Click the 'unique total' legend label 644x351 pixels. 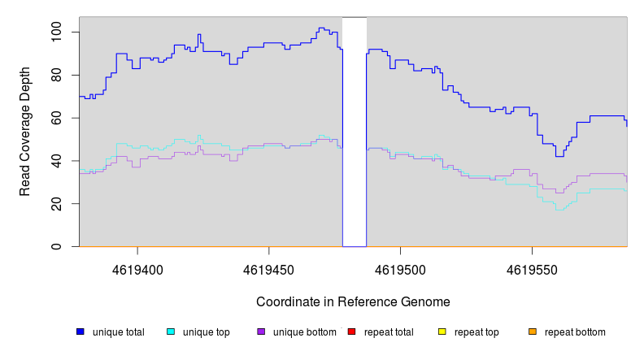coord(119,332)
